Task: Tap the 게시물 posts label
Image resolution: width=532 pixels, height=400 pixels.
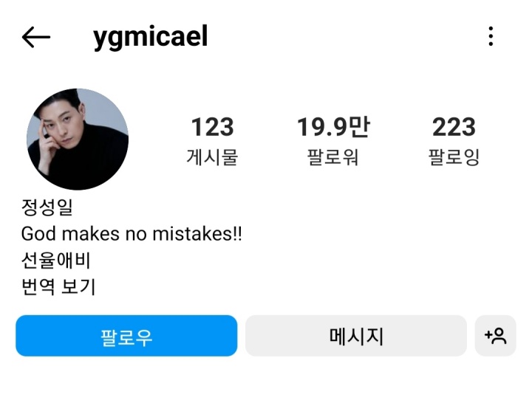Action: [212, 157]
